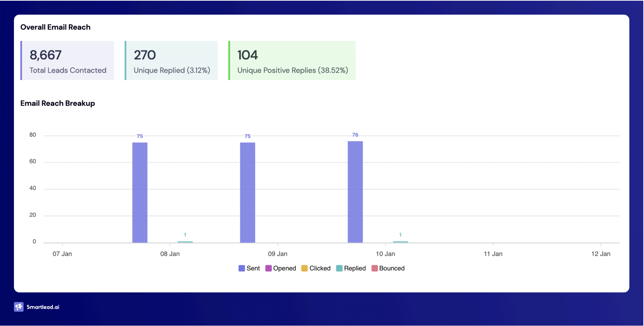This screenshot has height=326, width=644.
Task: Click the 09 Jan axis label
Action: (x=277, y=254)
